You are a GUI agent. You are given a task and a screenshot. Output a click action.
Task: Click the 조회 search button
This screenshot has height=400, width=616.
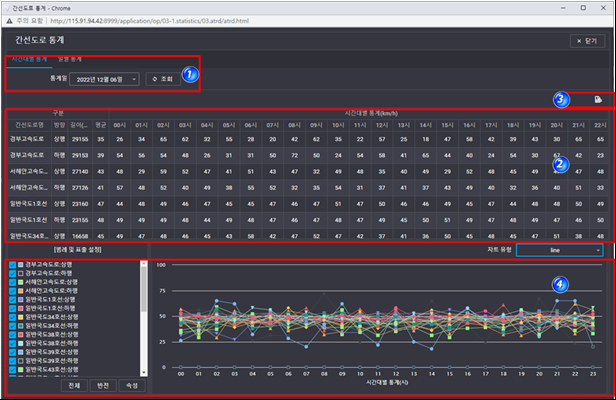click(x=163, y=78)
